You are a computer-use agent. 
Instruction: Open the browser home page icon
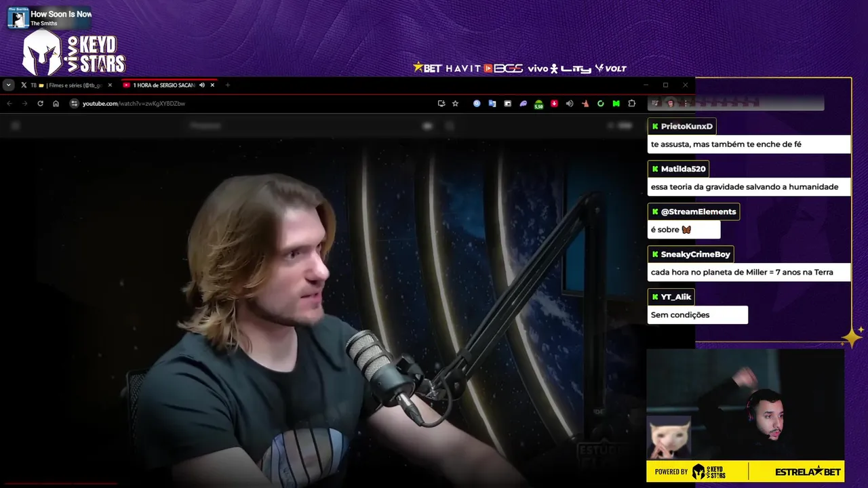pyautogui.click(x=56, y=104)
